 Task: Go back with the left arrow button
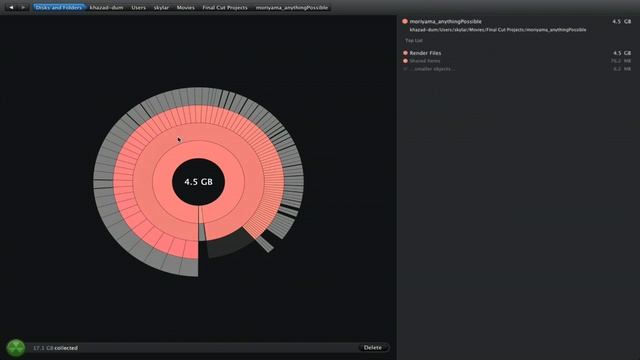[11, 7]
